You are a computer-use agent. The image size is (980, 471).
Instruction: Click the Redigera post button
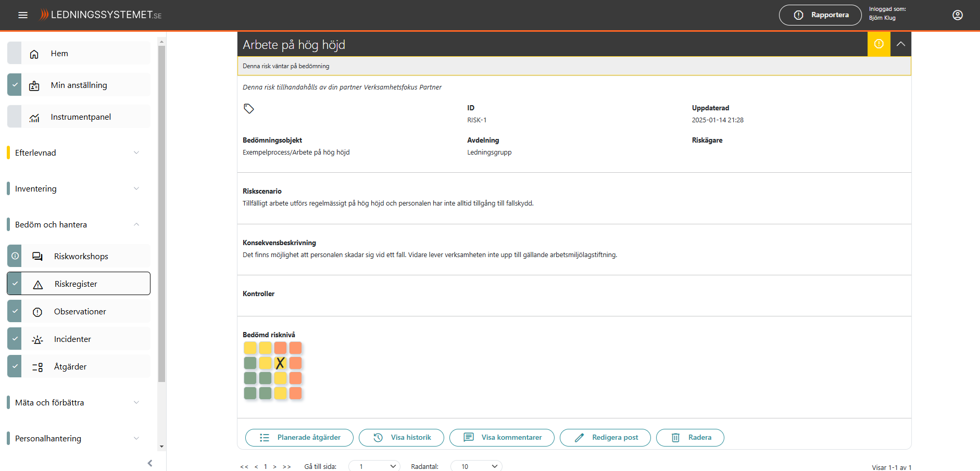click(605, 438)
